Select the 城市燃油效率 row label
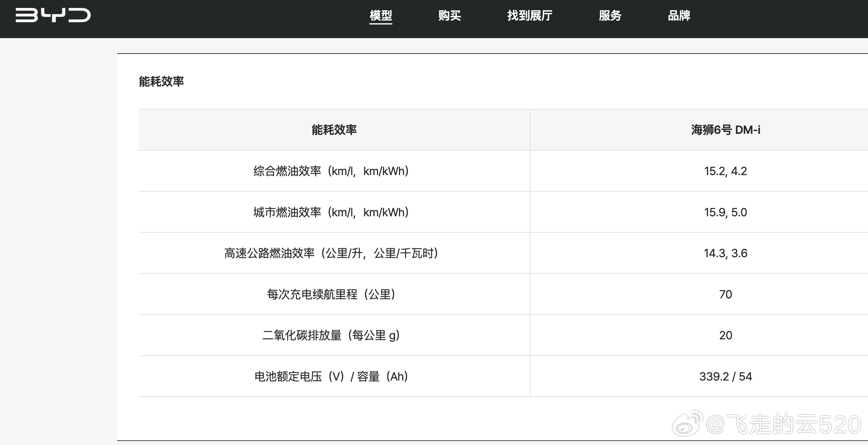The image size is (868, 445). (x=331, y=212)
